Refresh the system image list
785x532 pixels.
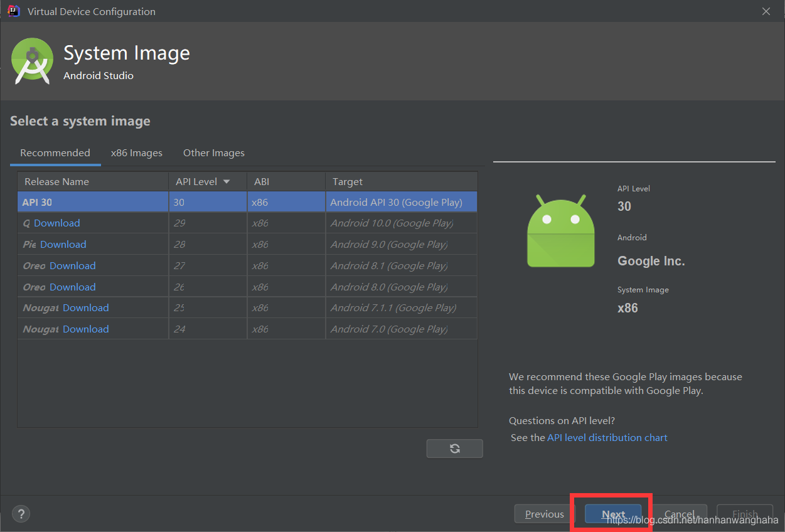(x=454, y=448)
